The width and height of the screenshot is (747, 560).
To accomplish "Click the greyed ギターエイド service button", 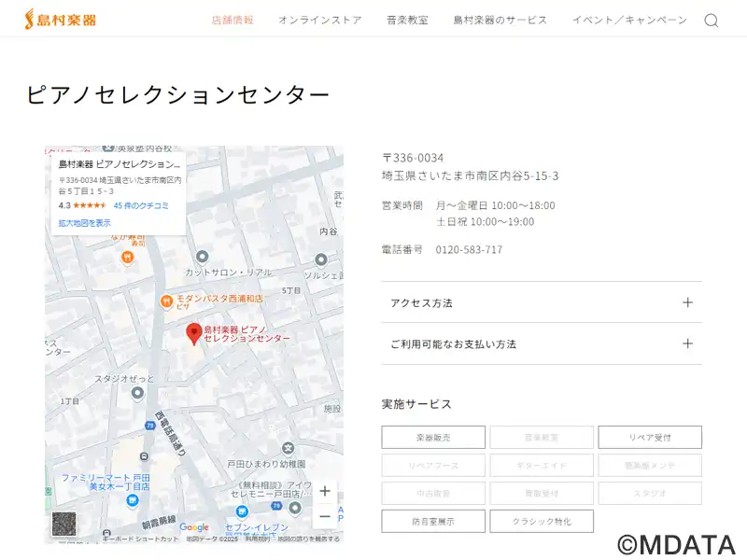I will (x=542, y=465).
